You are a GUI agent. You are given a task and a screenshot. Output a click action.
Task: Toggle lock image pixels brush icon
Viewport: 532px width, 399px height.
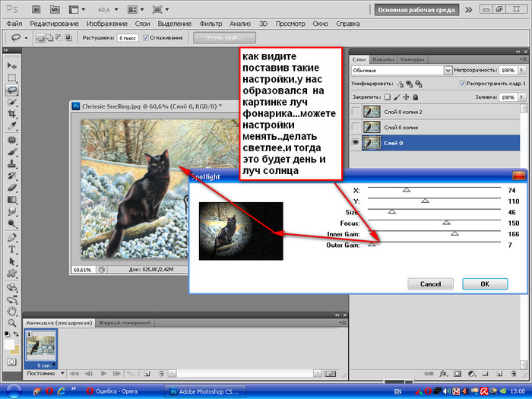click(397, 97)
